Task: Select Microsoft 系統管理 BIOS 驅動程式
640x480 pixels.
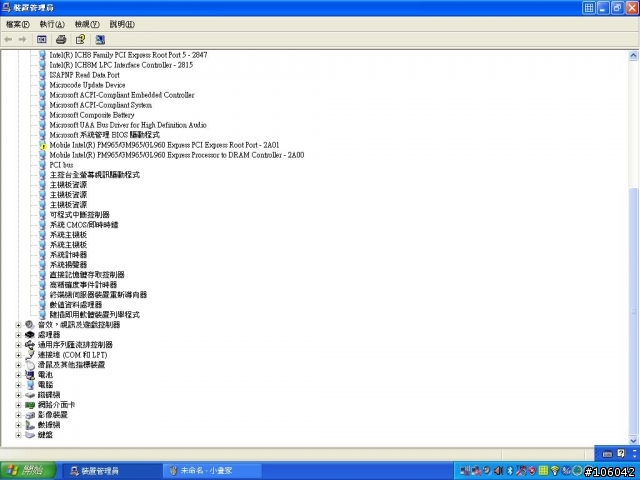Action: (x=104, y=135)
